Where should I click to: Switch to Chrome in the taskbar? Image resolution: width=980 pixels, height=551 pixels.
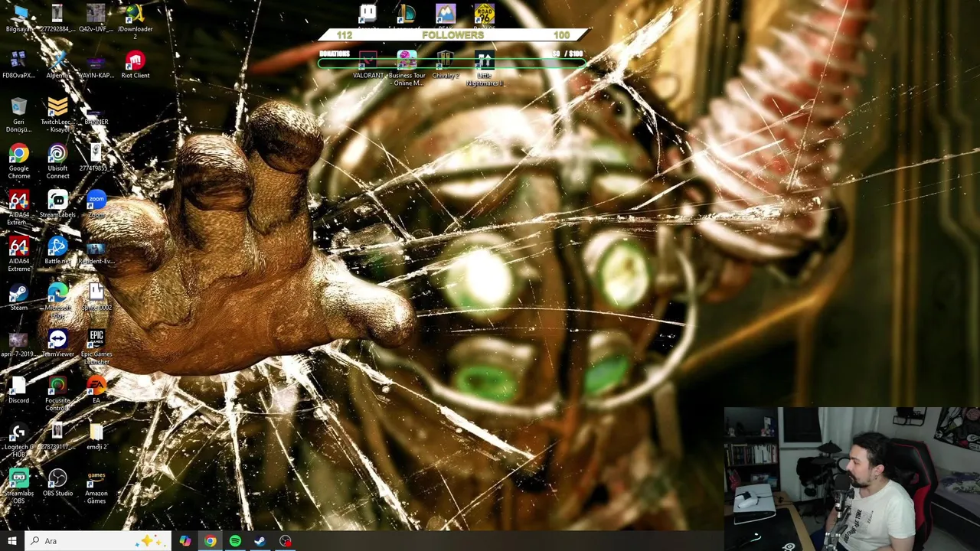pyautogui.click(x=210, y=541)
